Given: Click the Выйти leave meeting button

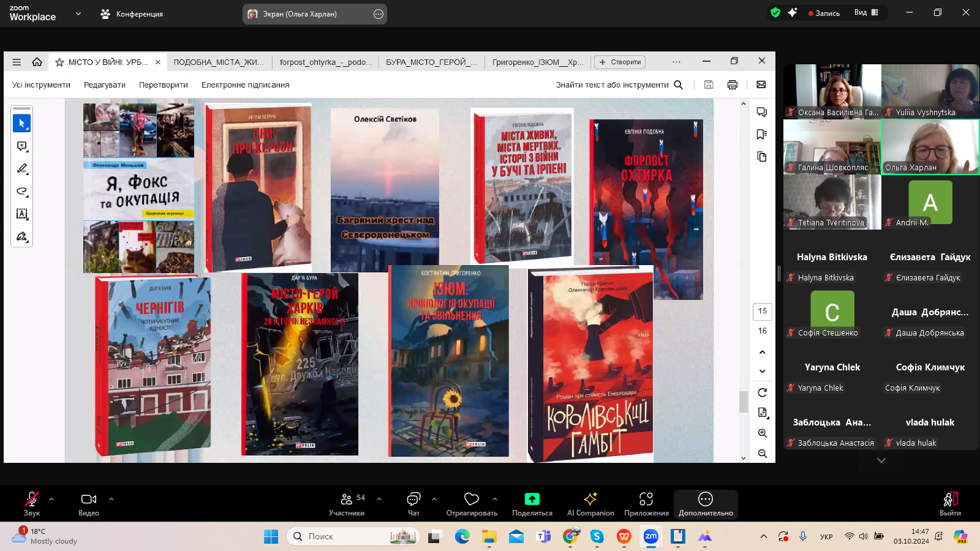Looking at the screenshot, I should (949, 504).
